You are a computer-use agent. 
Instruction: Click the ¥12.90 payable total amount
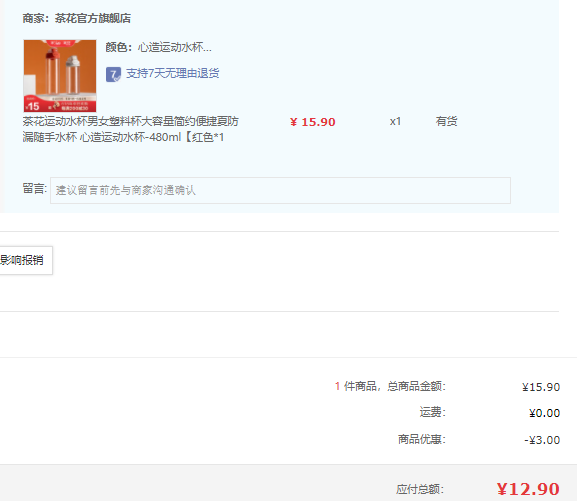pos(528,489)
